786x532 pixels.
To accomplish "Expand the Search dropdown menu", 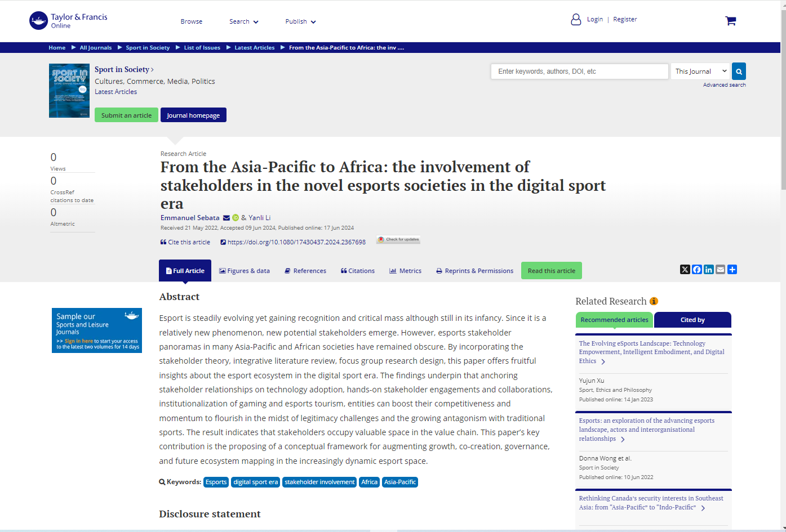I will [x=244, y=21].
